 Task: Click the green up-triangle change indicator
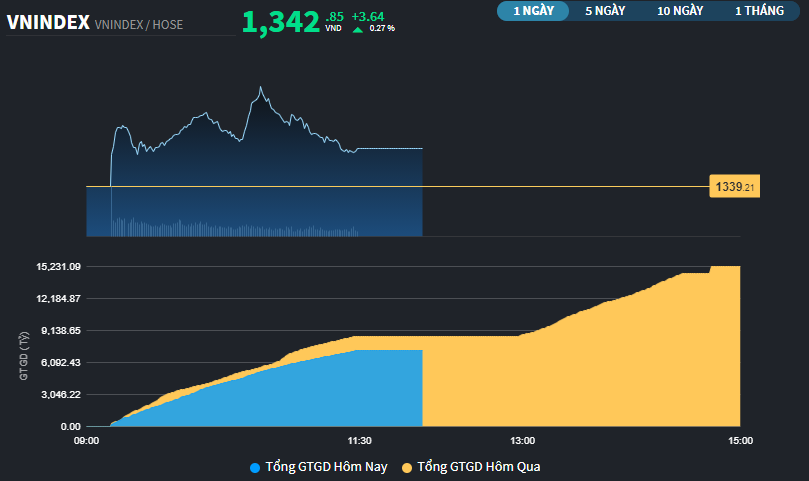(x=358, y=29)
